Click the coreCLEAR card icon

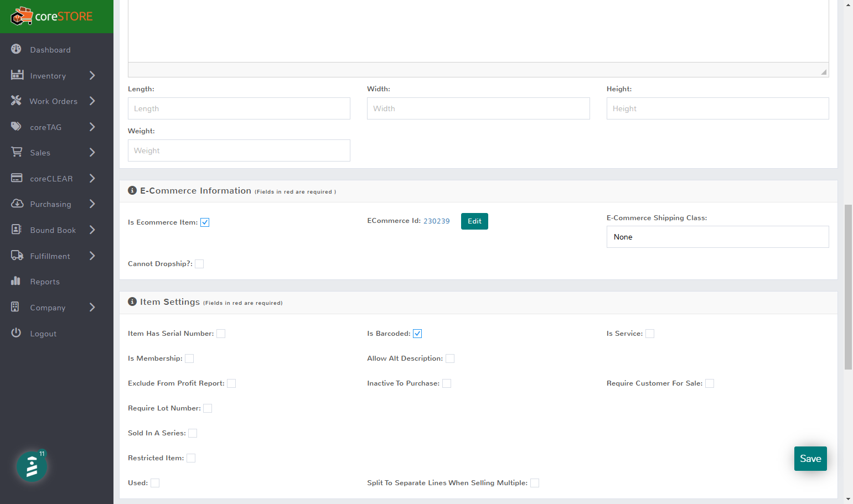click(17, 178)
